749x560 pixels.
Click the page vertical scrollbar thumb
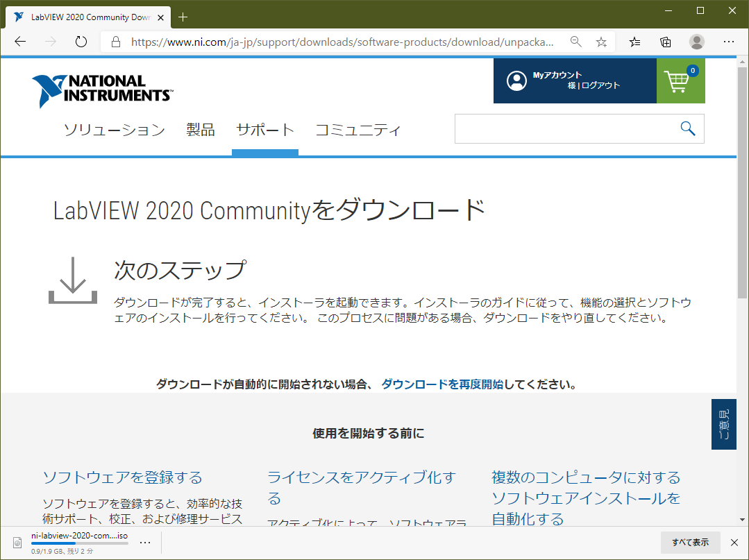(742, 183)
